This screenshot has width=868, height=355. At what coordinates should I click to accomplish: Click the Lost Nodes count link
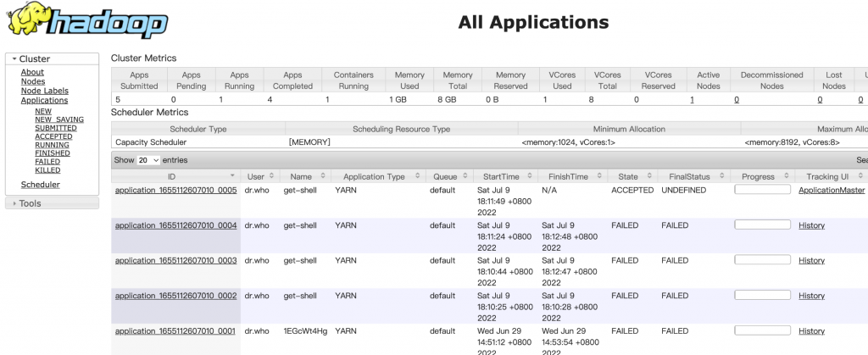[820, 99]
